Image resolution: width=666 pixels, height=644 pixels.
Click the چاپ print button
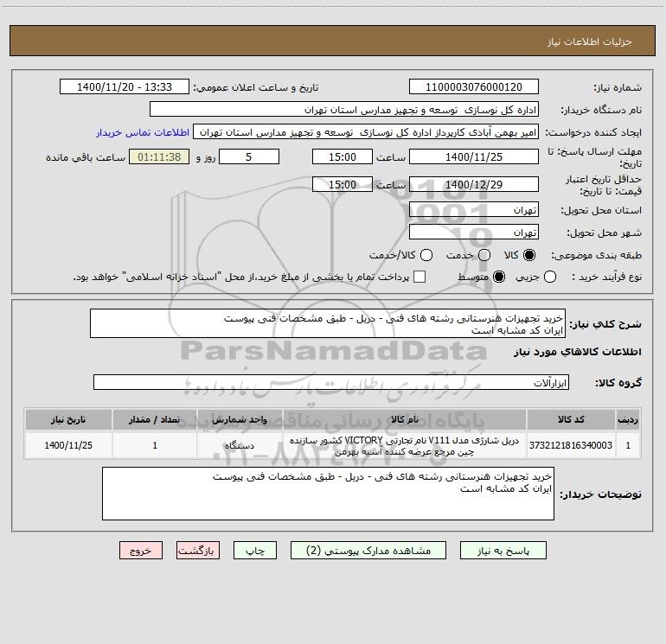[x=255, y=551]
